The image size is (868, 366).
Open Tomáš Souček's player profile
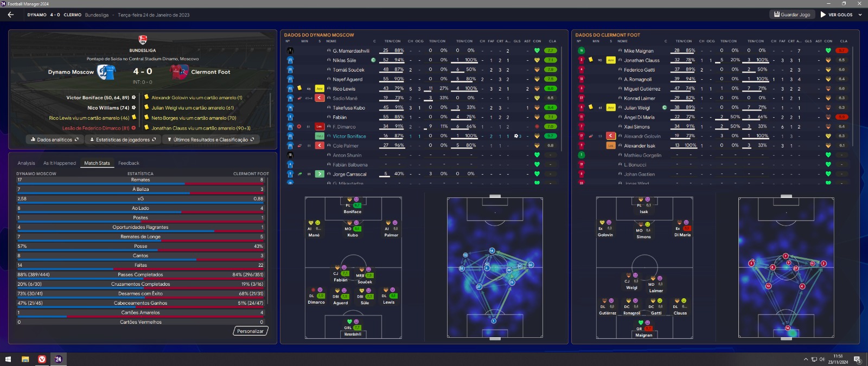[x=349, y=70]
